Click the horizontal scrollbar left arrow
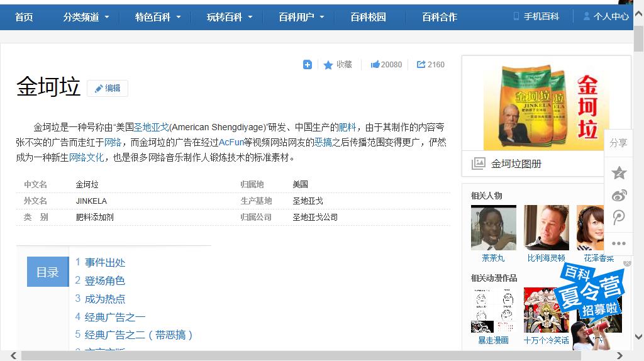Screen dimensions: 644x361 tap(14, 356)
